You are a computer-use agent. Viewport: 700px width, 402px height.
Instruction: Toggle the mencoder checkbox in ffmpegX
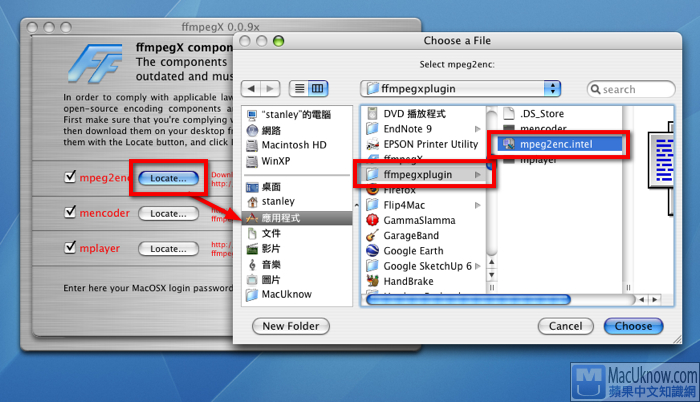(70, 211)
